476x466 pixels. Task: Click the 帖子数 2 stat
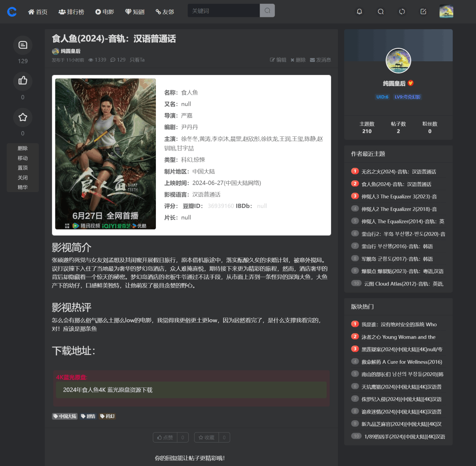[x=398, y=128]
